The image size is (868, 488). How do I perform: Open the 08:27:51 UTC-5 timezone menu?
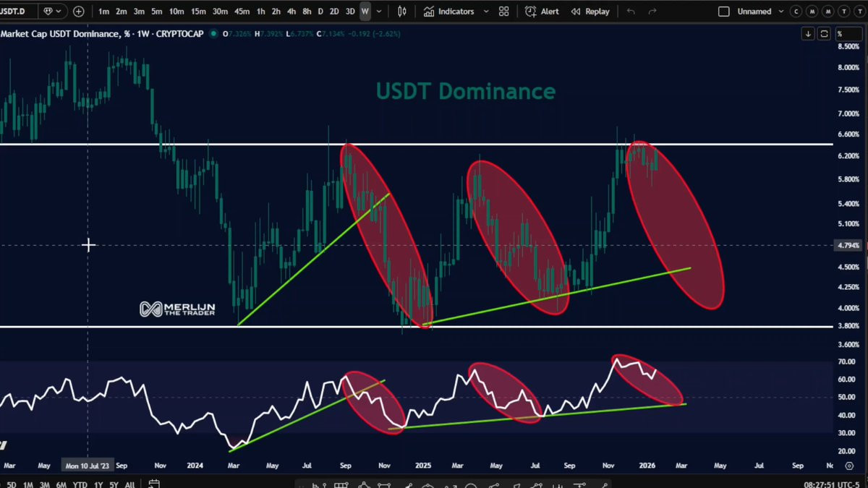click(x=833, y=484)
